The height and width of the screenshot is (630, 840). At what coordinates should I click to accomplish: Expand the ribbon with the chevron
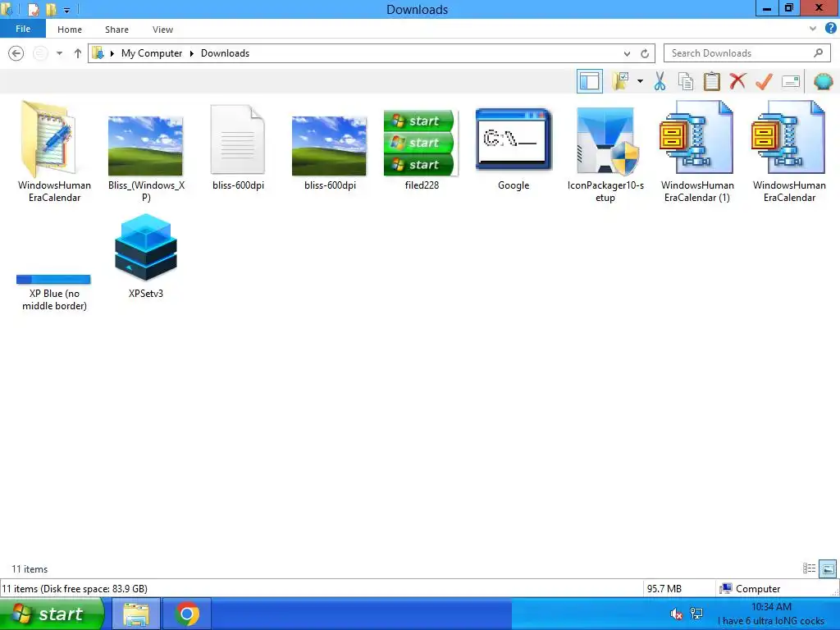coord(813,29)
